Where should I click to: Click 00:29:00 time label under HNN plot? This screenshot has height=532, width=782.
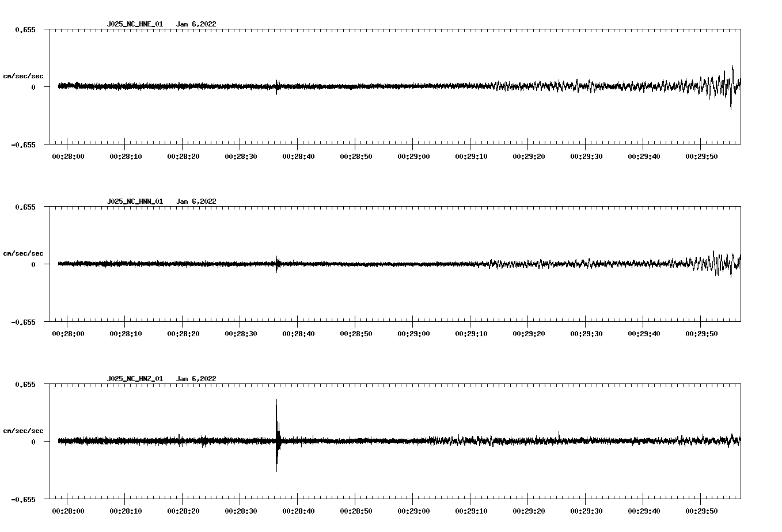pyautogui.click(x=413, y=333)
